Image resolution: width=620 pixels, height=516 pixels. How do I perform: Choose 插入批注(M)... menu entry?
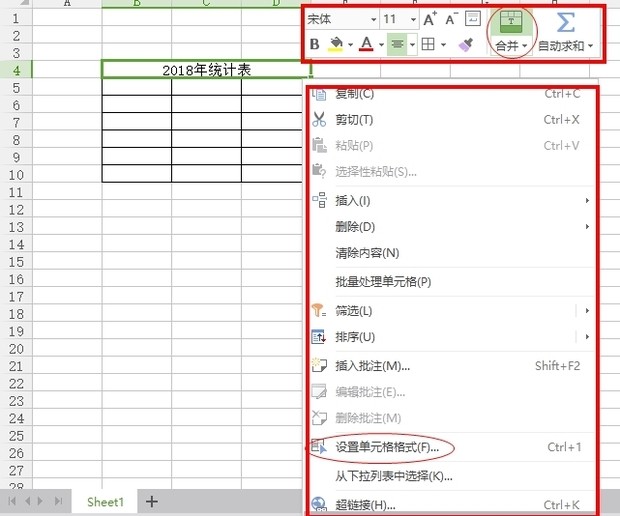point(452,366)
